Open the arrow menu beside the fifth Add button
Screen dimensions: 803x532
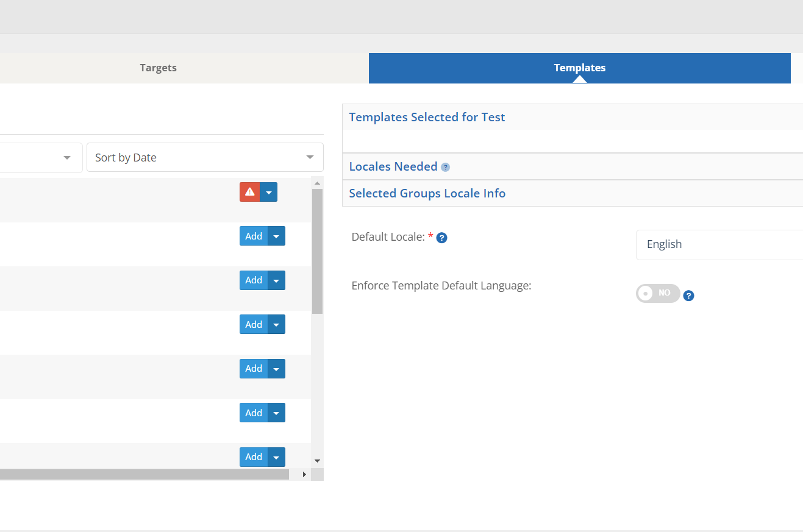[276, 413]
